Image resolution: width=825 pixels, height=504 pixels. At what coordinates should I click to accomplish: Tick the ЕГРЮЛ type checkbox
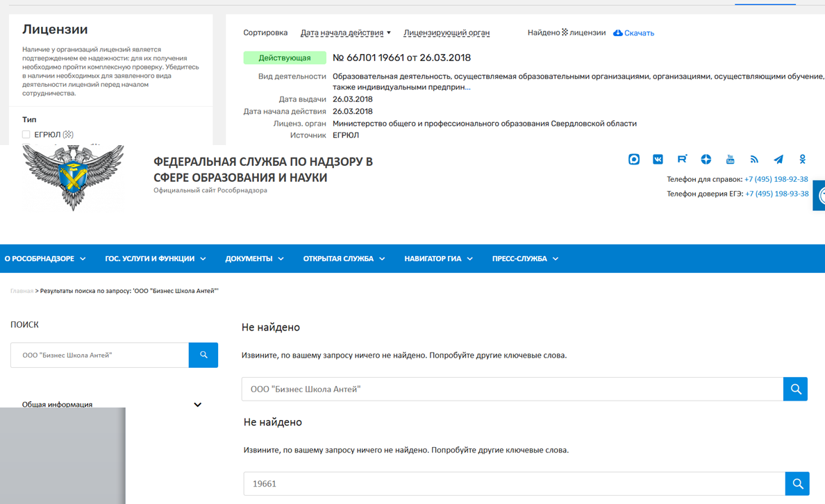click(x=26, y=135)
